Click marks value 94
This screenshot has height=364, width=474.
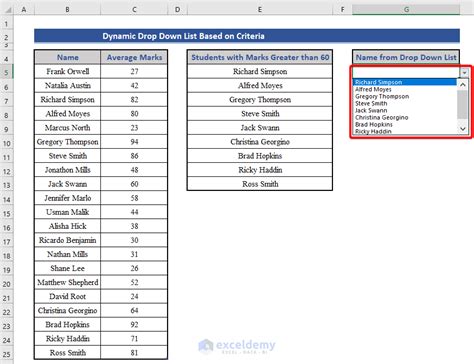coord(134,142)
